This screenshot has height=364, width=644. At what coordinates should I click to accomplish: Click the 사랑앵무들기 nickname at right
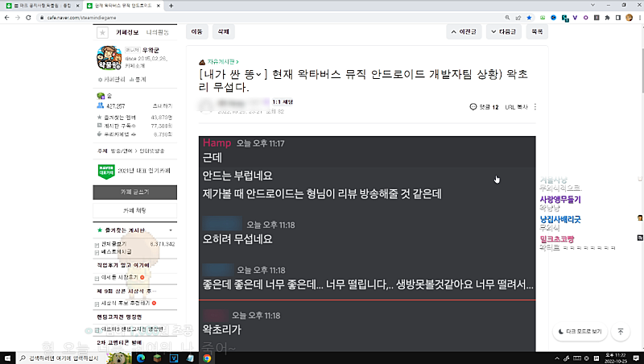click(x=560, y=199)
